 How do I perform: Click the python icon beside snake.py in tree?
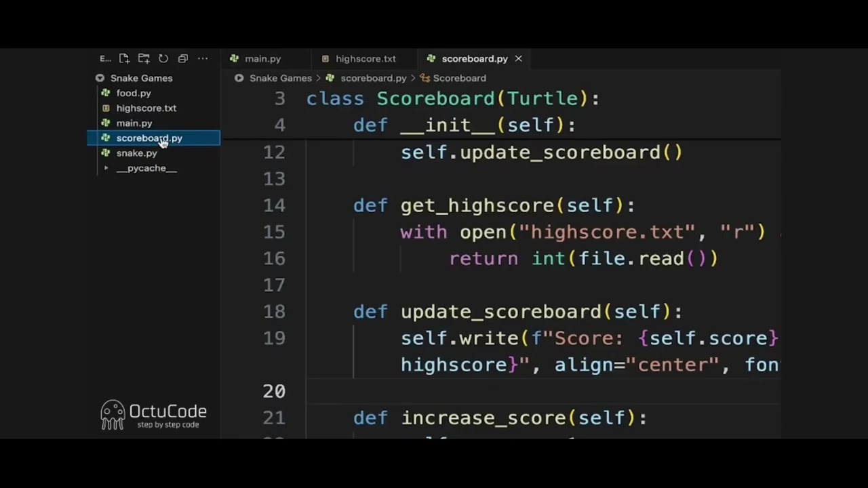[x=105, y=153]
